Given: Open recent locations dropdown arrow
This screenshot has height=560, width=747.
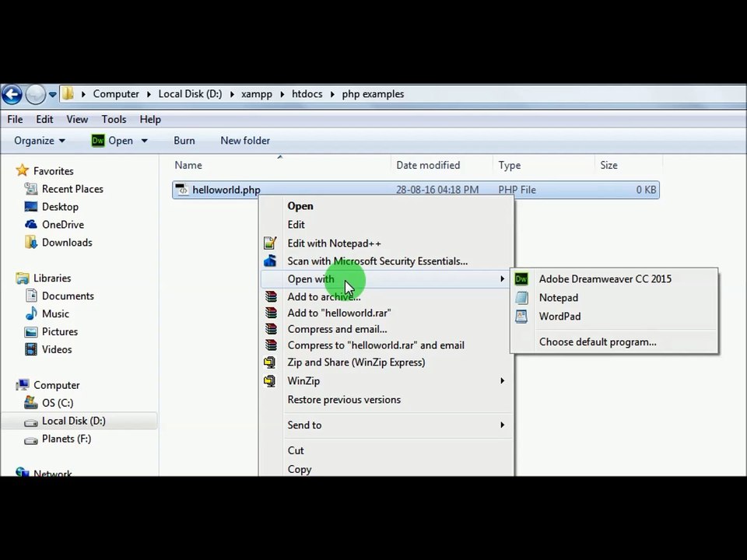Looking at the screenshot, I should coord(52,94).
